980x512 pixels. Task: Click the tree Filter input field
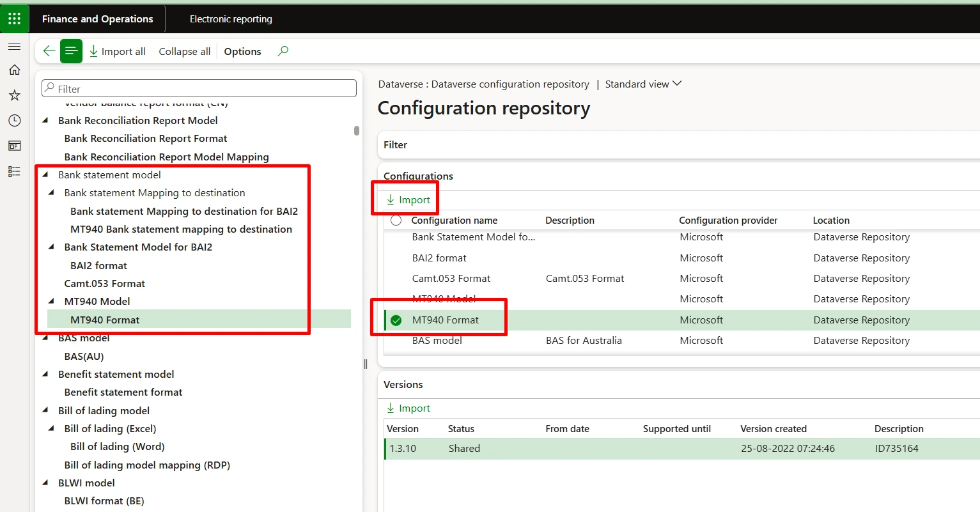(x=199, y=89)
